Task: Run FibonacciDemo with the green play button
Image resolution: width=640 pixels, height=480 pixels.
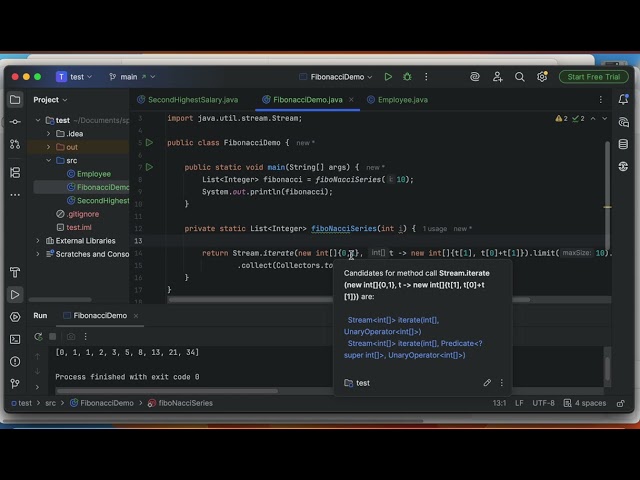Action: coord(388,77)
